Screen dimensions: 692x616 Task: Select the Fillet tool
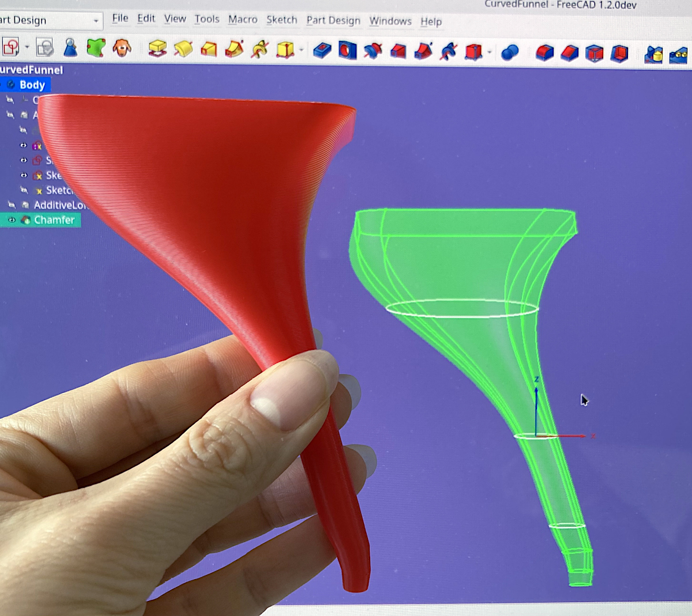tap(544, 53)
